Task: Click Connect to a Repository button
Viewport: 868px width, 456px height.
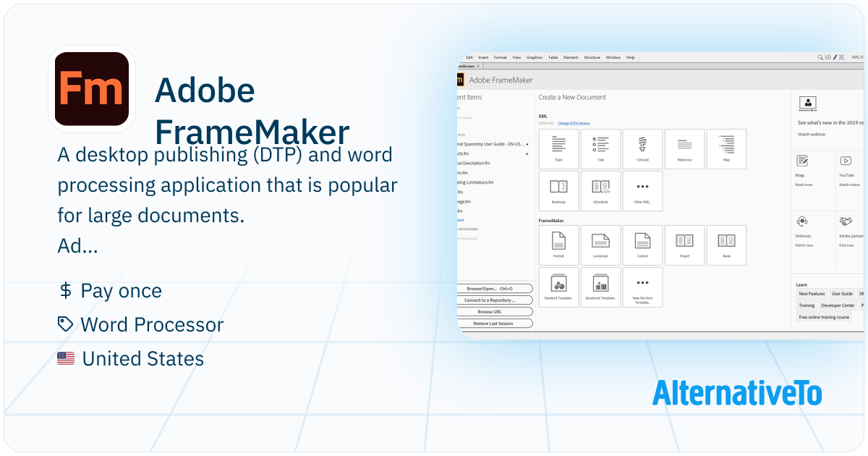Action: click(495, 300)
